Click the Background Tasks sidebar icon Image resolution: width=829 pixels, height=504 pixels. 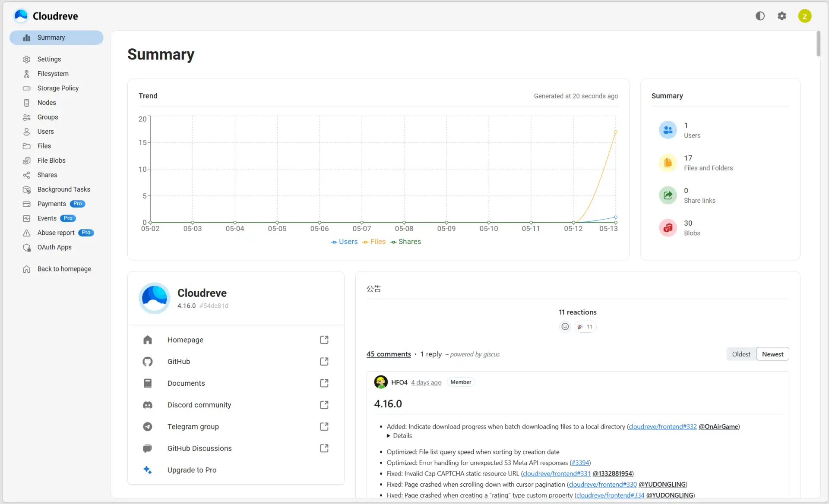click(x=27, y=189)
